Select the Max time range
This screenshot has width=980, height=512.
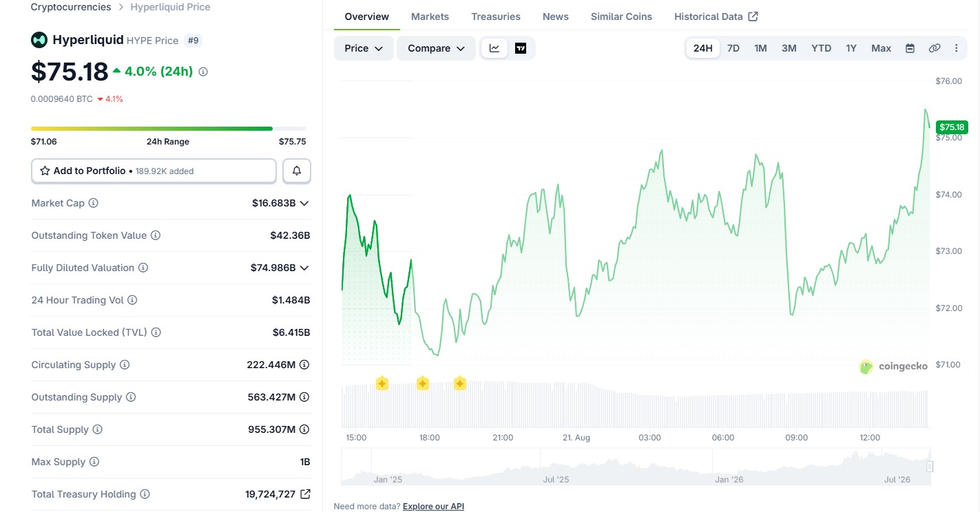tap(882, 48)
